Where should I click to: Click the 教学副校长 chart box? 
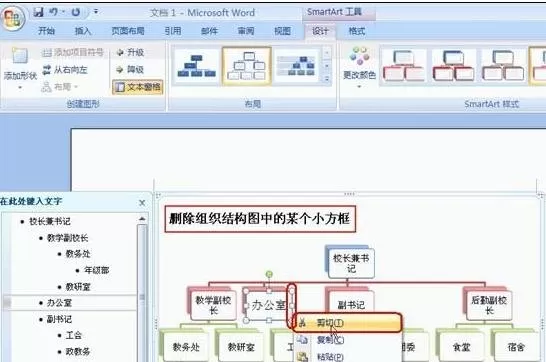[x=213, y=305]
